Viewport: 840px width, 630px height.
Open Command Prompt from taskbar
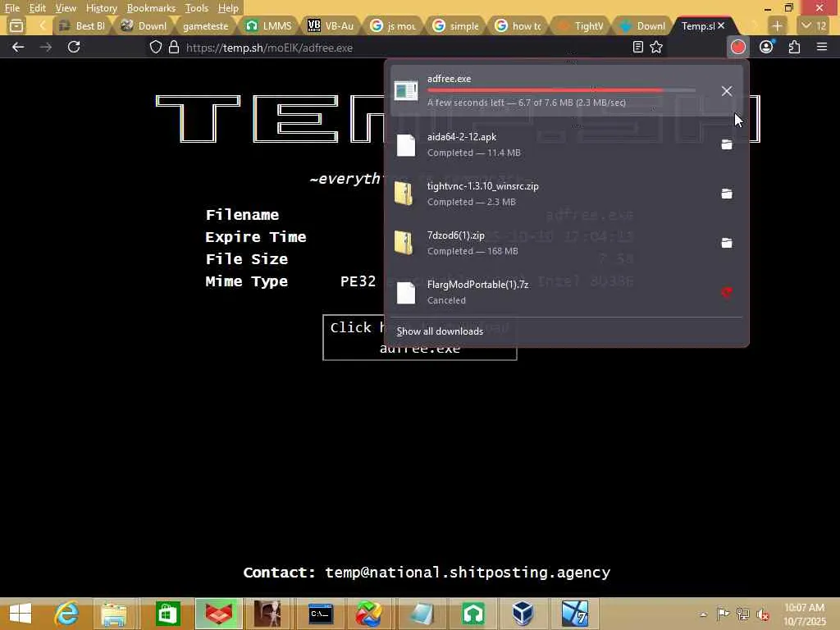pos(321,614)
